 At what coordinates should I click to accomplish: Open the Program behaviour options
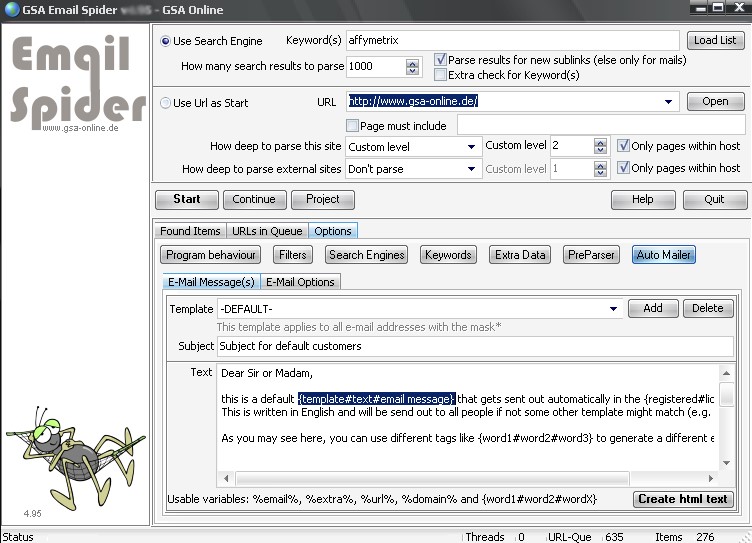click(211, 255)
